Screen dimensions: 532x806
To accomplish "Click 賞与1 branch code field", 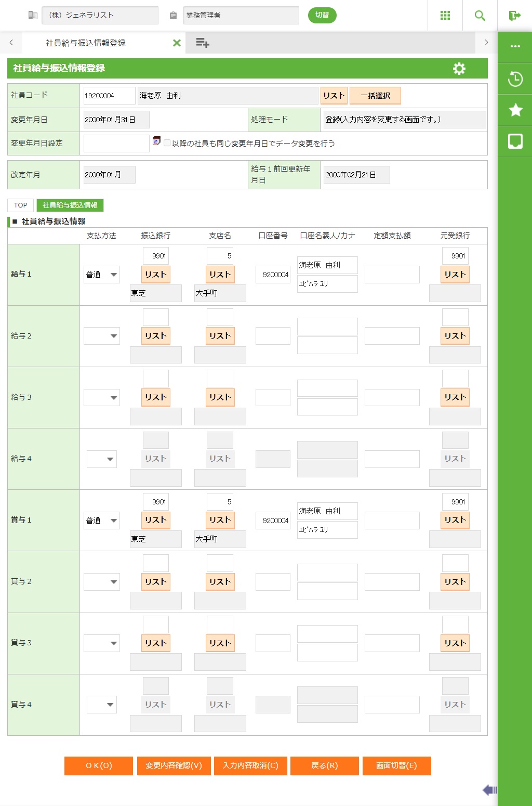I will [220, 502].
